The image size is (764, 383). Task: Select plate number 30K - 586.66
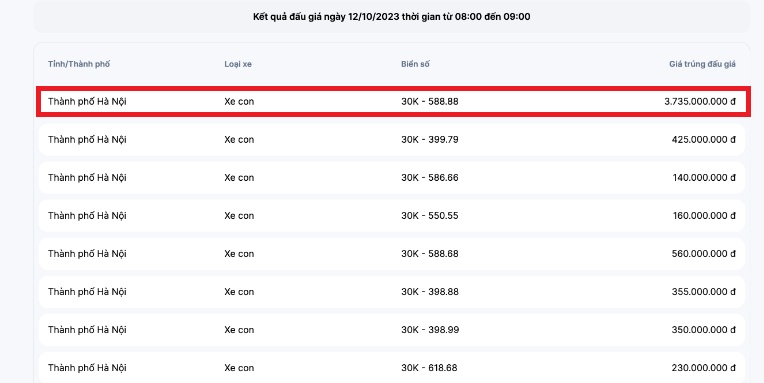pos(430,178)
